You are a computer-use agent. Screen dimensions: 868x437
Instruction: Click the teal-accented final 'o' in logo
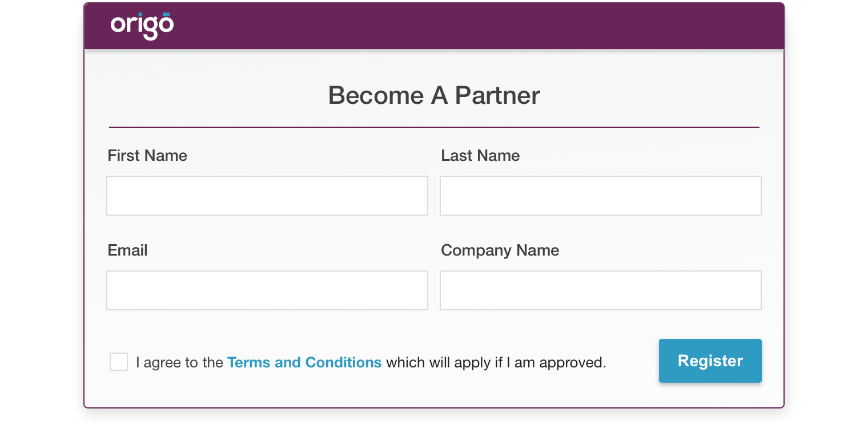(166, 25)
